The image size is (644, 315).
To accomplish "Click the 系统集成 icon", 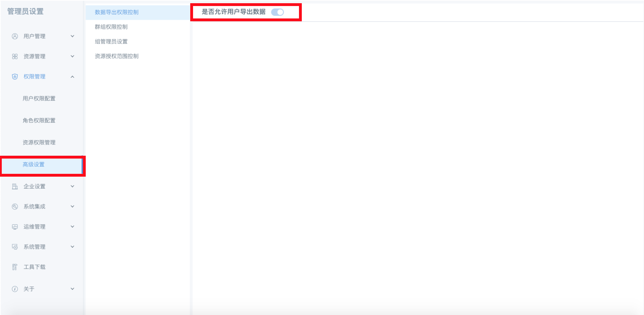I will click(15, 206).
